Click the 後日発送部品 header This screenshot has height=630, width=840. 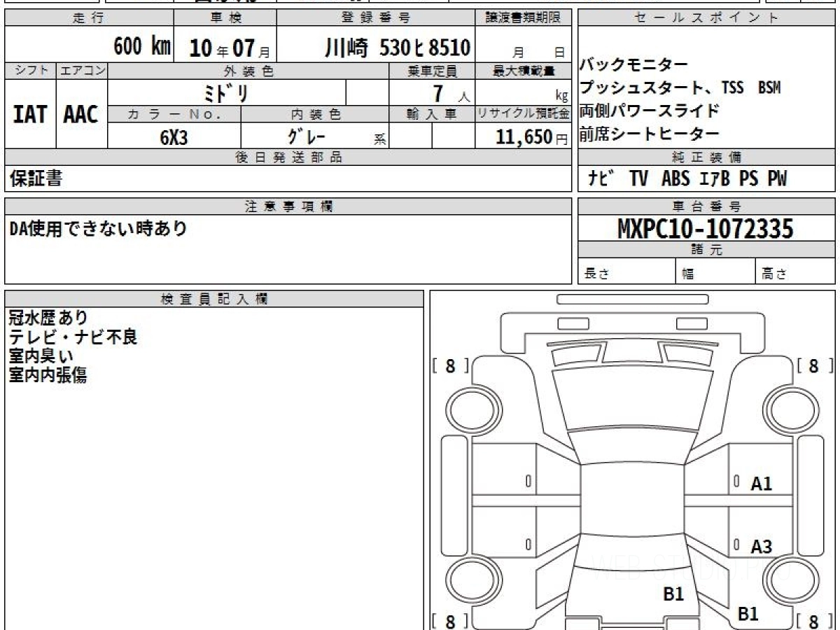click(288, 157)
